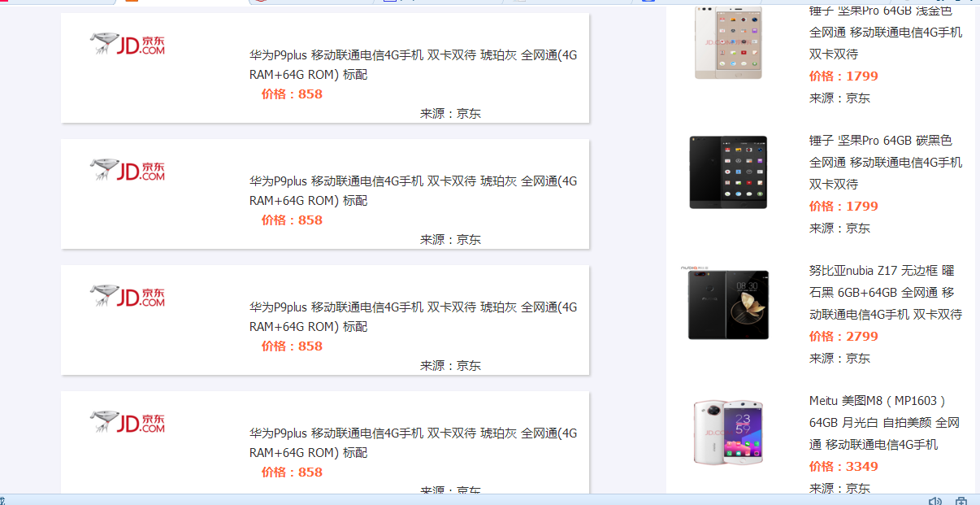This screenshot has height=505, width=980.
Task: Open the gold 坚果Pro 64GB 浅金色 phone thumbnail
Action: [x=727, y=42]
